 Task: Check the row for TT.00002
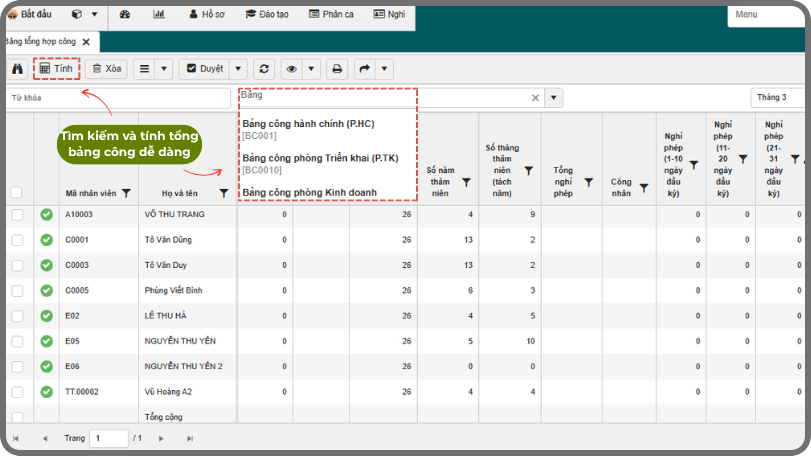point(17,392)
